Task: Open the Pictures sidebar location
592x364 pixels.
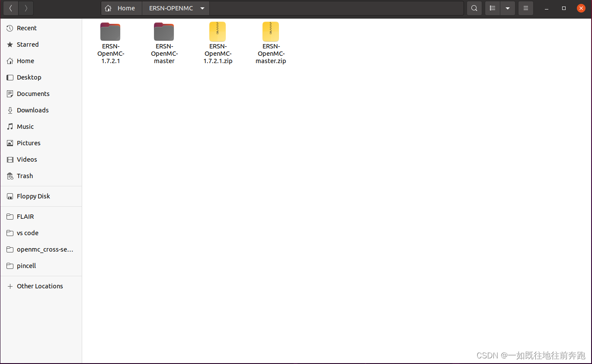Action: [x=28, y=143]
